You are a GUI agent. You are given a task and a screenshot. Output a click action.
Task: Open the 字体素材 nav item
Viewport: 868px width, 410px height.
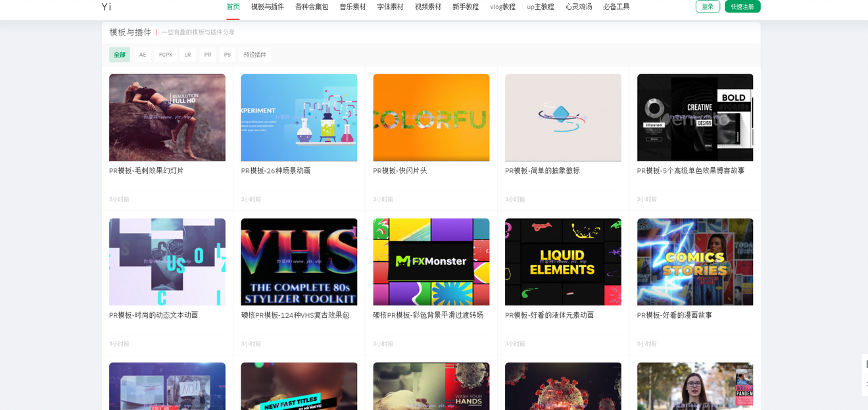click(391, 7)
